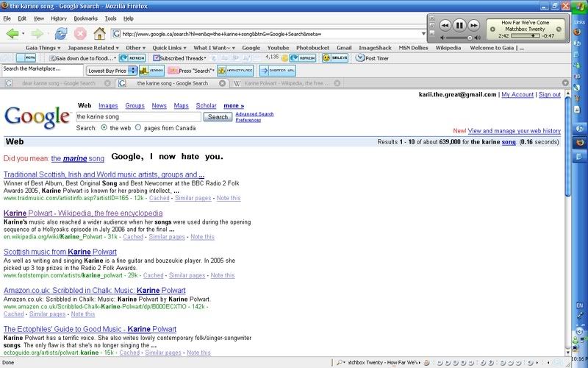The image size is (588, 368).
Task: Click the arrow button right of song title
Action: pos(559,29)
